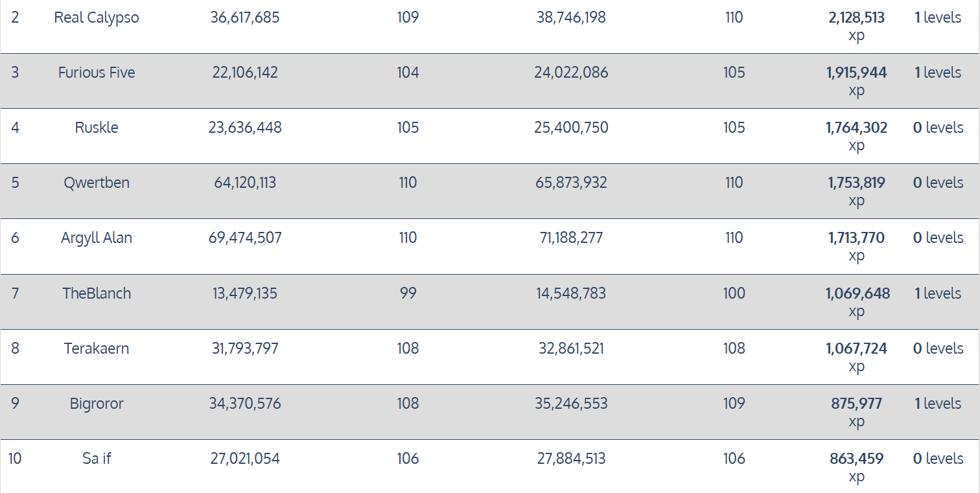
Task: Click rank number 7 cell
Action: click(x=15, y=293)
